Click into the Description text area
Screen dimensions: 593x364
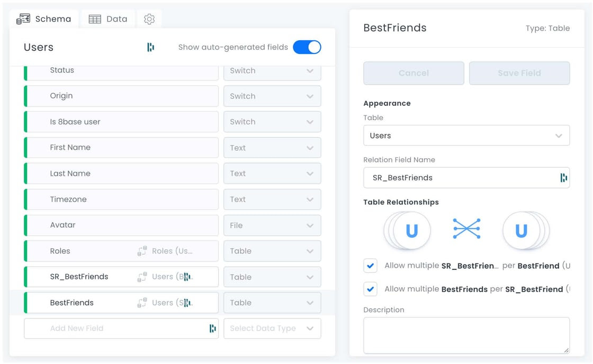[466, 335]
